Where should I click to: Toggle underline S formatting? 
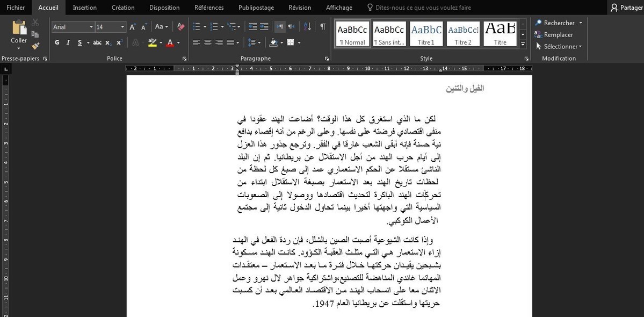[x=79, y=42]
